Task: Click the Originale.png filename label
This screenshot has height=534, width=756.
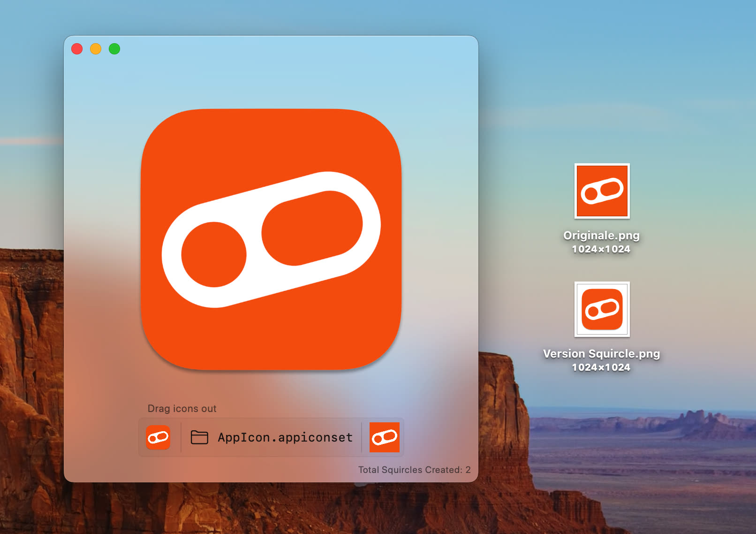Action: tap(601, 236)
